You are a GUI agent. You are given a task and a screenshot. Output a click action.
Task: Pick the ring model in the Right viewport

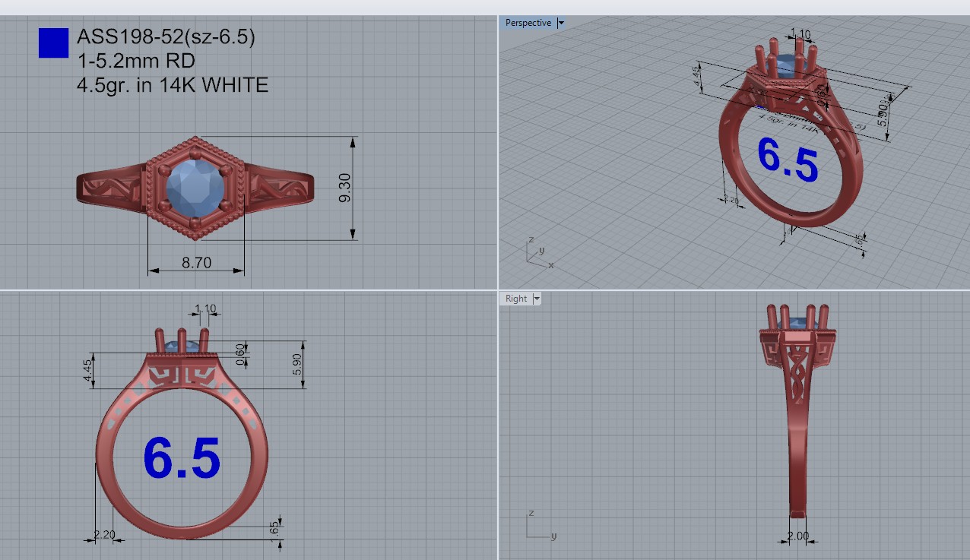click(797, 410)
